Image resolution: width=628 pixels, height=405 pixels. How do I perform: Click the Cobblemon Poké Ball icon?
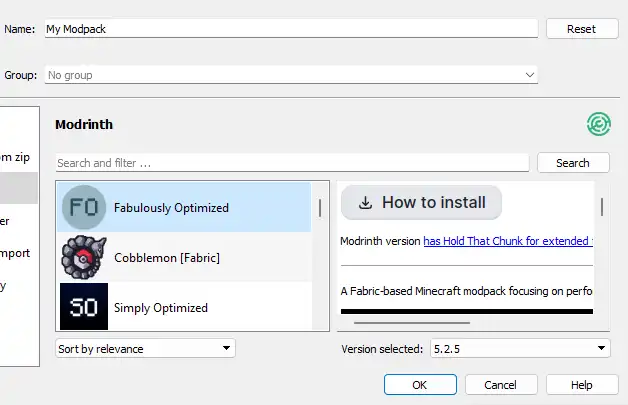(83, 257)
